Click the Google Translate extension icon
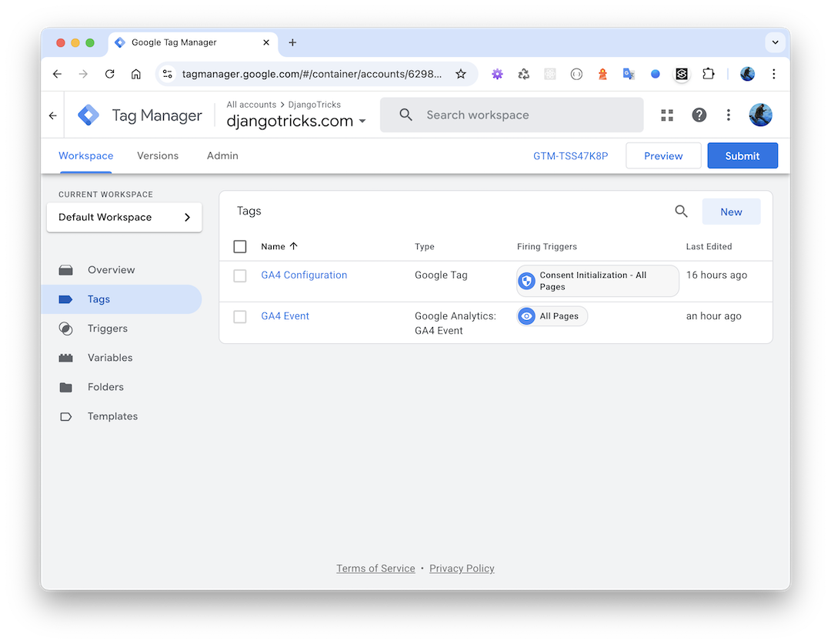 [x=629, y=74]
